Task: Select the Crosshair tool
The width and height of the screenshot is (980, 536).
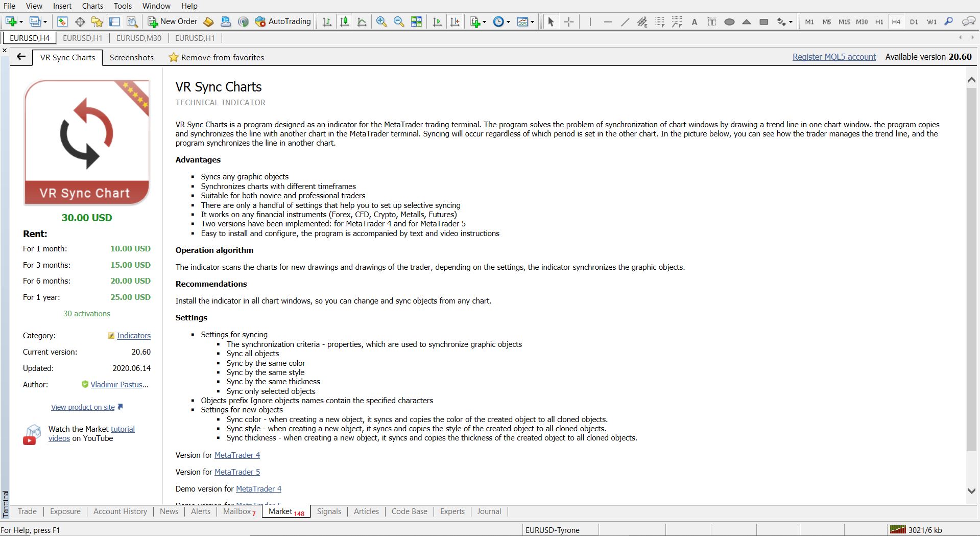Action: point(568,21)
